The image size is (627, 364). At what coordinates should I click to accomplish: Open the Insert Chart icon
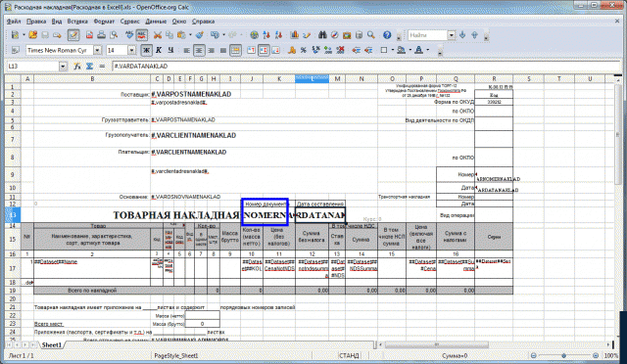point(295,35)
